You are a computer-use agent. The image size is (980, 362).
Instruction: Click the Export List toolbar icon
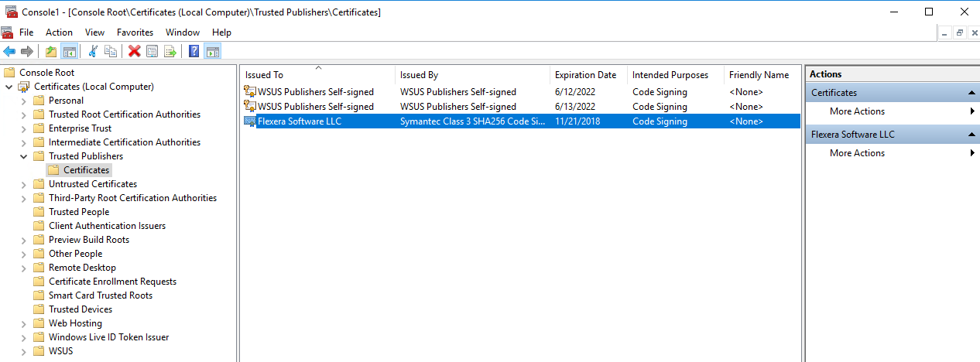170,51
